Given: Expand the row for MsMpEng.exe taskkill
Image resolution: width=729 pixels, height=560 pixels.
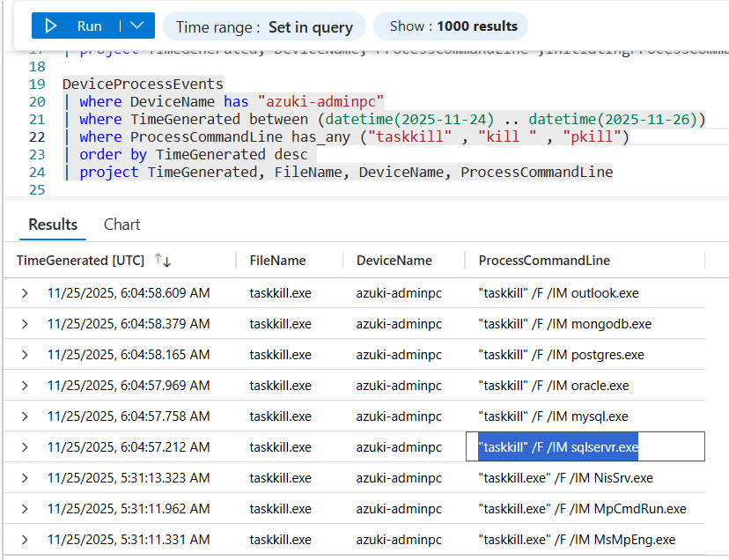Looking at the screenshot, I should pyautogui.click(x=25, y=540).
